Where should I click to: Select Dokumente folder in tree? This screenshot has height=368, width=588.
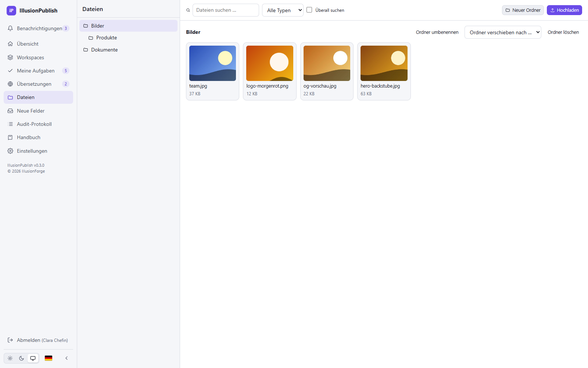tap(128, 50)
